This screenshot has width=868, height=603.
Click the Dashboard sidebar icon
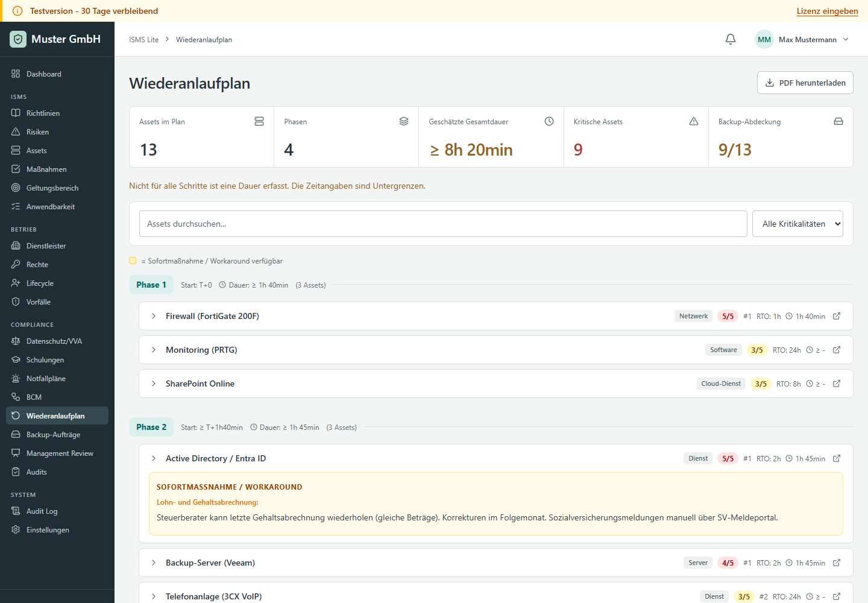[16, 74]
